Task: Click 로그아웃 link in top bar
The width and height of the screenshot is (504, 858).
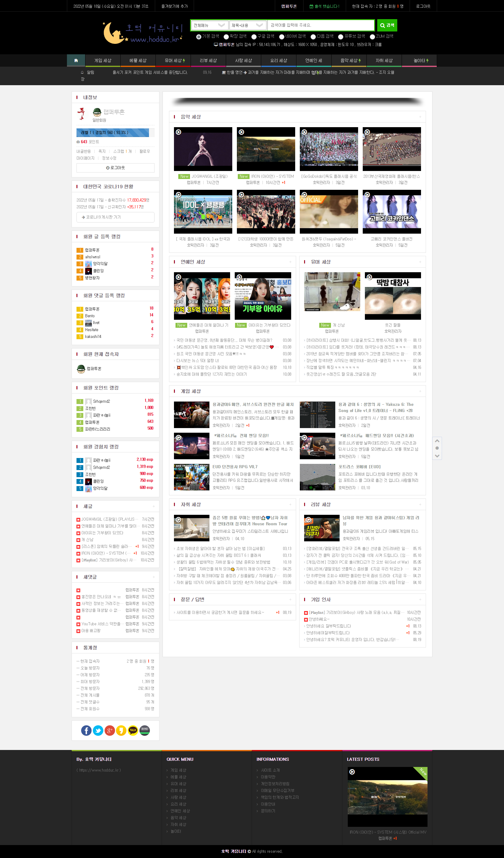Action: pos(423,6)
